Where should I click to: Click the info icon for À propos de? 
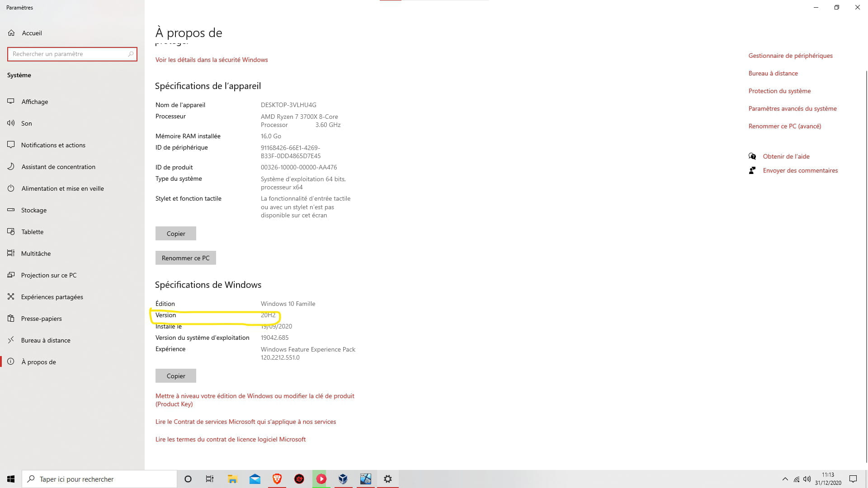[11, 361]
